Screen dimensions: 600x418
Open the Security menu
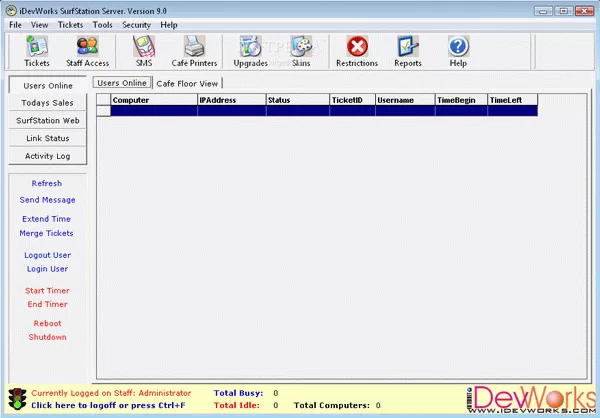pyautogui.click(x=136, y=24)
